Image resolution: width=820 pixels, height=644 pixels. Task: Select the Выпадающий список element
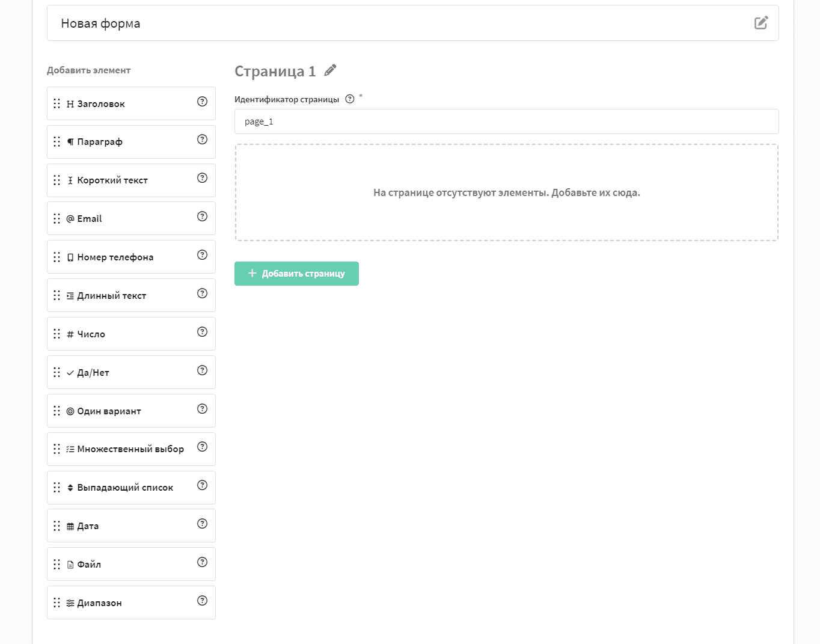click(131, 488)
